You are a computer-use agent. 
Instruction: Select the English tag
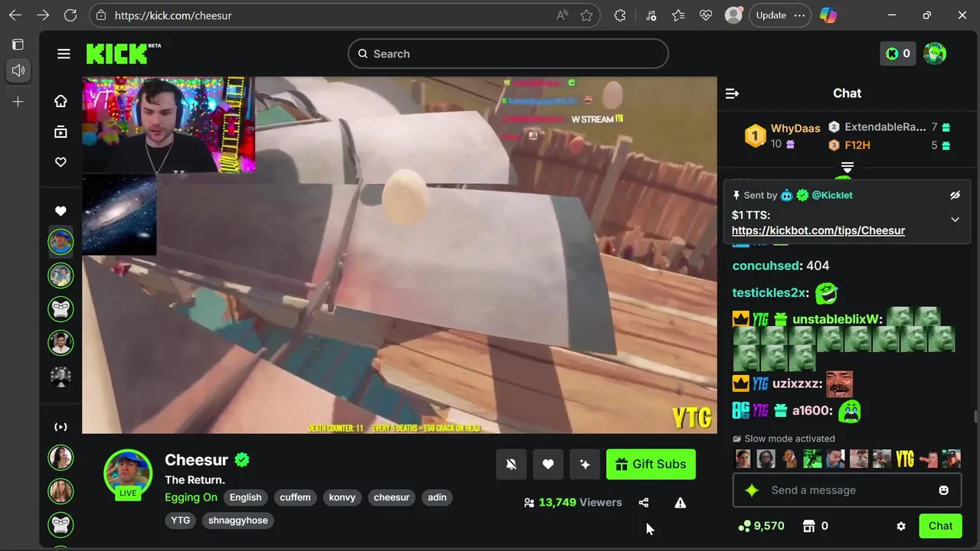[x=246, y=497]
